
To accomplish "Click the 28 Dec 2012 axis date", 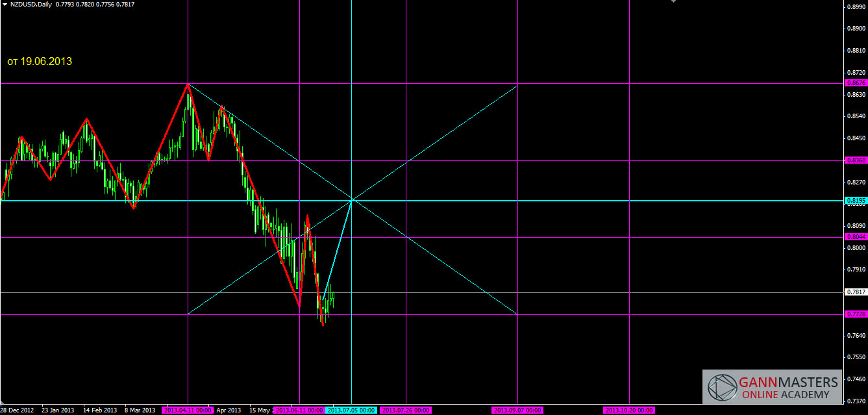I will click(x=17, y=410).
